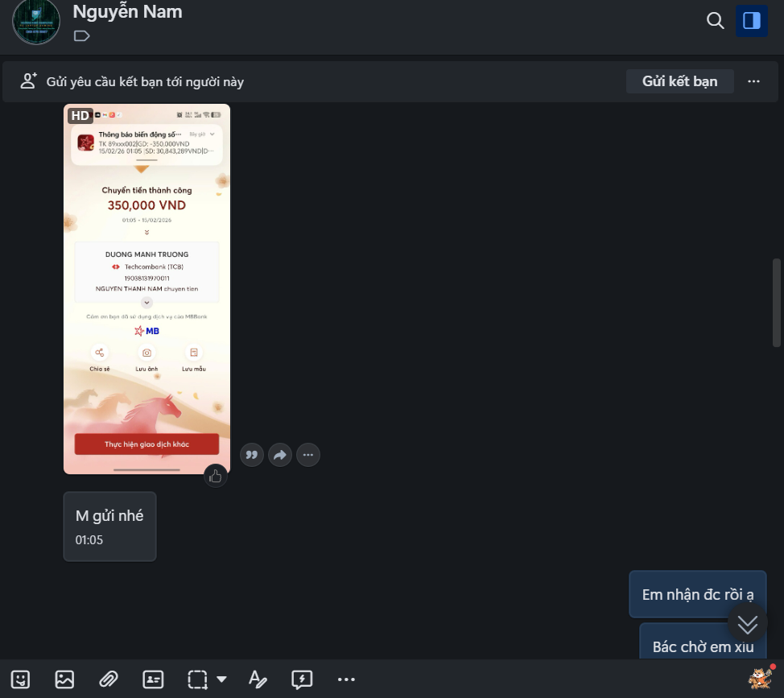Open more options for the image message

point(308,455)
